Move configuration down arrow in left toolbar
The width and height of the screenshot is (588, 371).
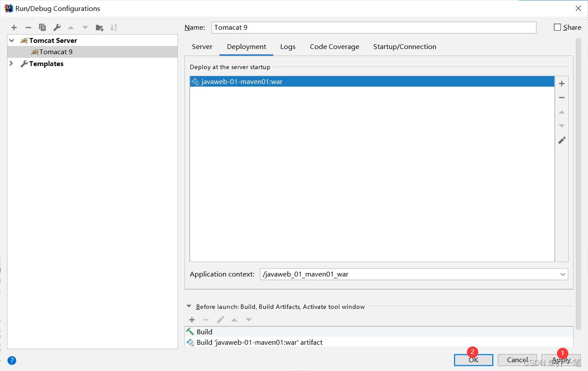[85, 28]
